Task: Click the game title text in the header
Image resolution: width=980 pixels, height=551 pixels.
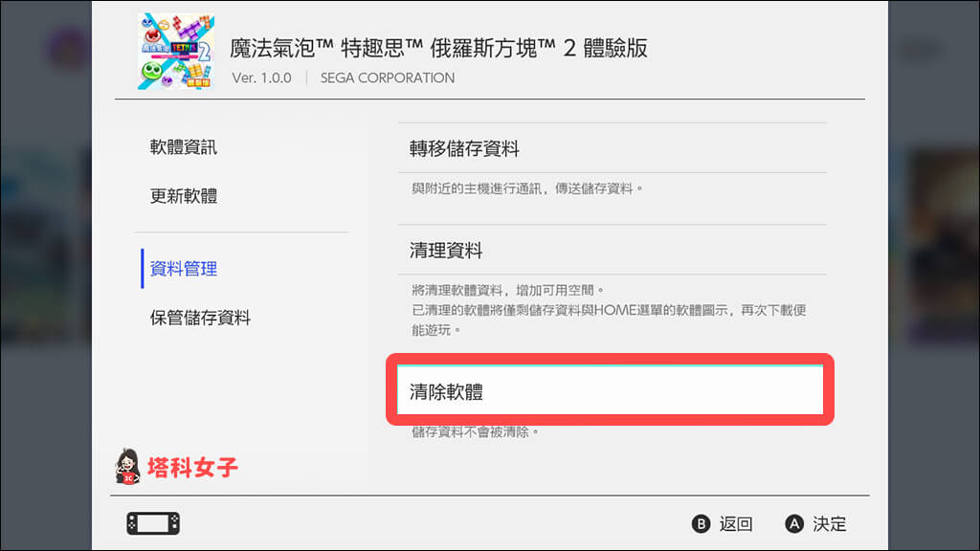Action: (x=439, y=48)
